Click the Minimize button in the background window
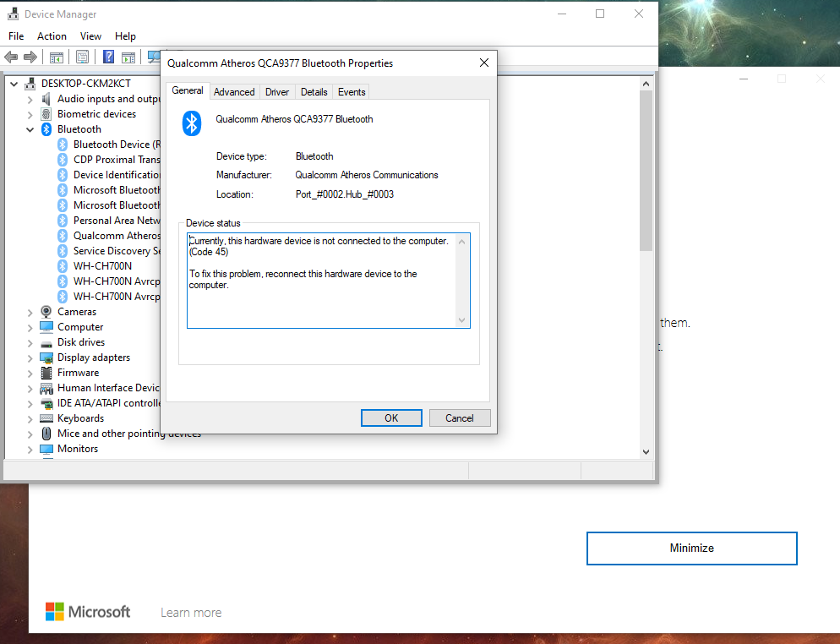This screenshot has width=840, height=644. (691, 548)
